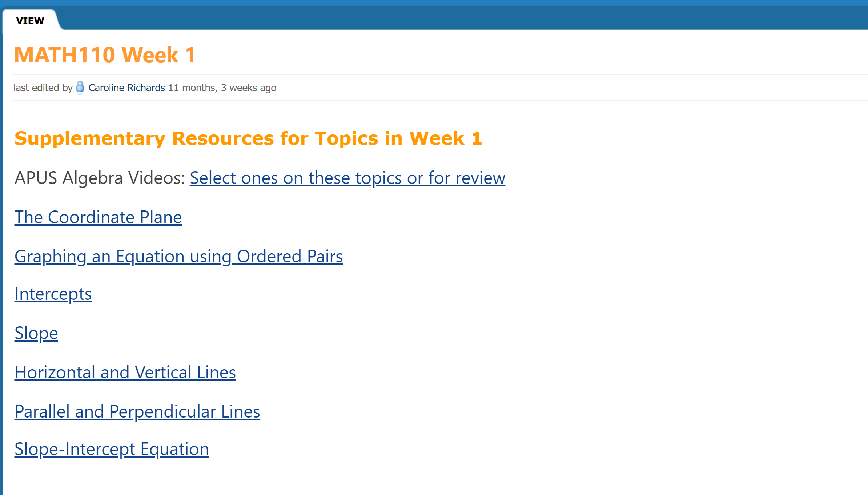Viewport: 868px width, 495px height.
Task: Open The Coordinate Plane link
Action: 98,217
